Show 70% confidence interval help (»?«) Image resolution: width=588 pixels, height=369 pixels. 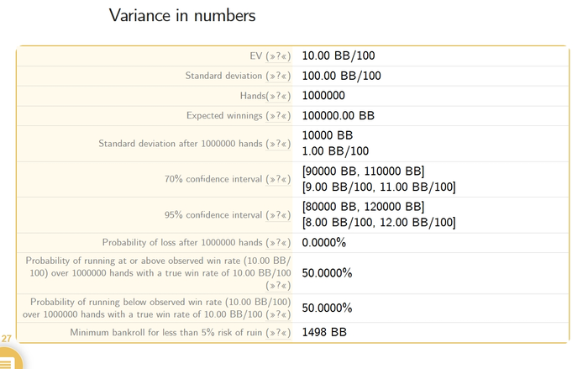pyautogui.click(x=278, y=179)
